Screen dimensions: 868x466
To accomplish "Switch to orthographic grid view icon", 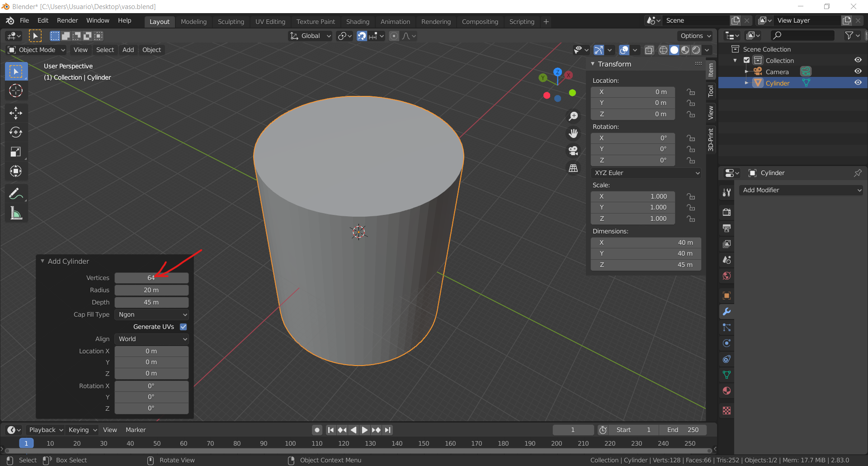I will 573,168.
